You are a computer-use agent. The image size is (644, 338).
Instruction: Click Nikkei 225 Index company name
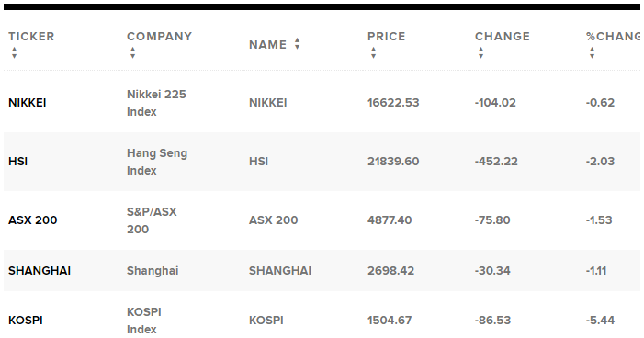(156, 103)
